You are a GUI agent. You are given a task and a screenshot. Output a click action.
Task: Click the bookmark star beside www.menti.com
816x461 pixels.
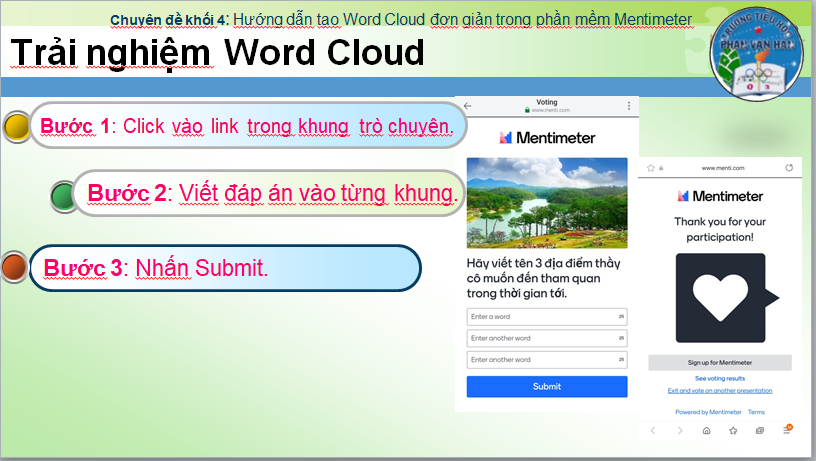click(650, 168)
